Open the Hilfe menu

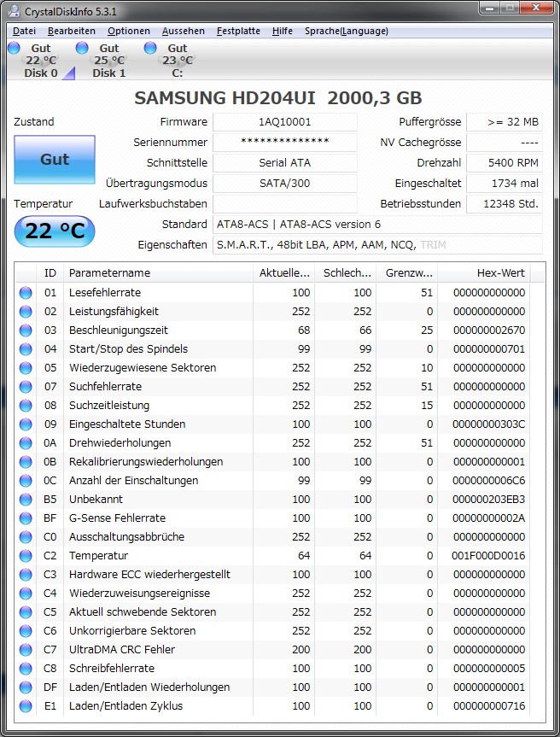pos(283,31)
